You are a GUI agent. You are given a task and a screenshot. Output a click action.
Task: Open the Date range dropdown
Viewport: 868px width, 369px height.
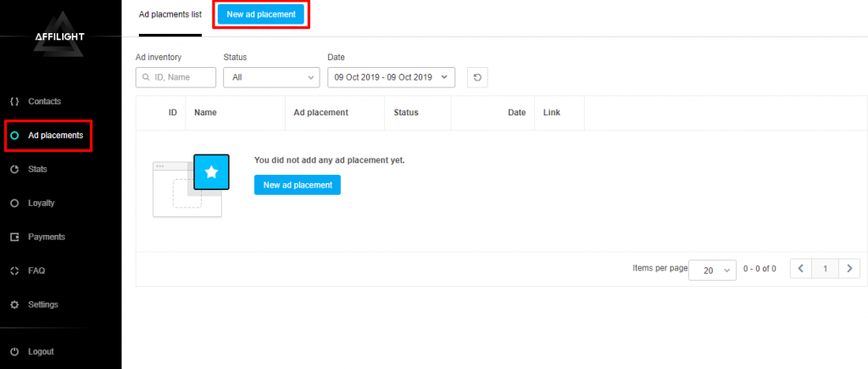(391, 77)
